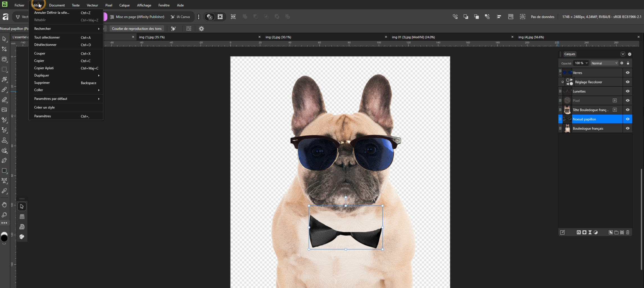The image size is (644, 288).
Task: Hide the Bouledogue français layer
Action: point(627,129)
